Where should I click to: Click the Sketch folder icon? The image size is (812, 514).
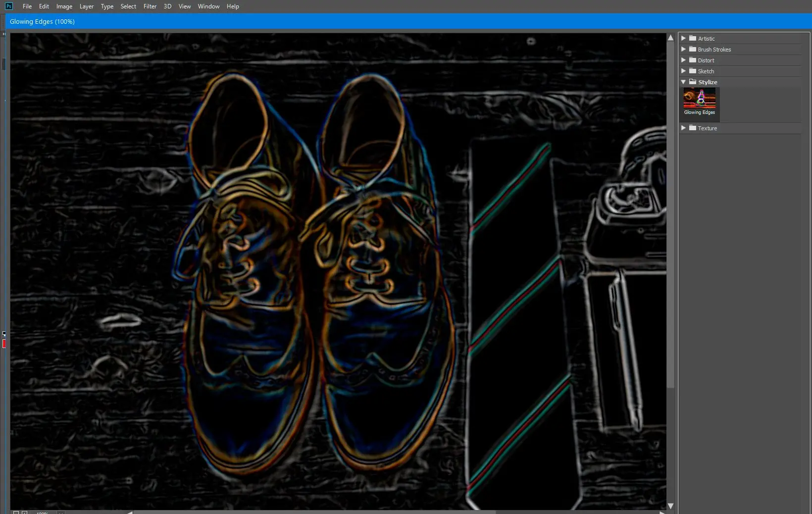693,71
